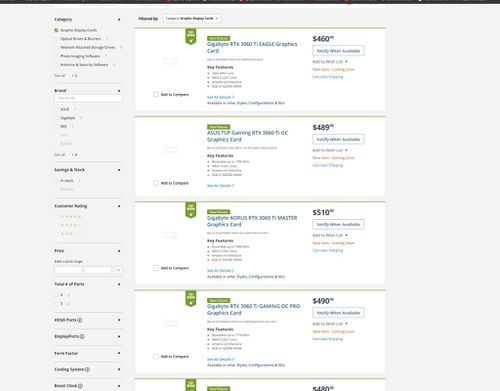Click New Release badge on Gigabyte EAGLE listing
The height and width of the screenshot is (391, 500).
[x=218, y=38]
